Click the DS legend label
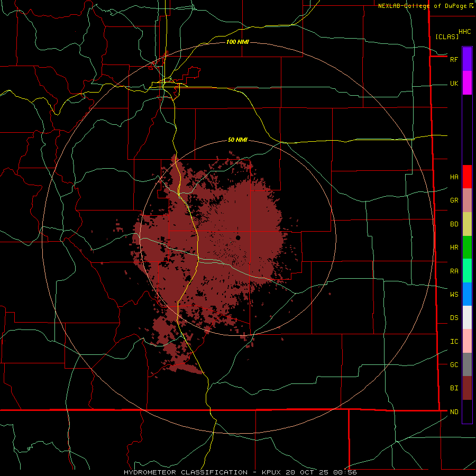The image size is (476, 476). (454, 317)
